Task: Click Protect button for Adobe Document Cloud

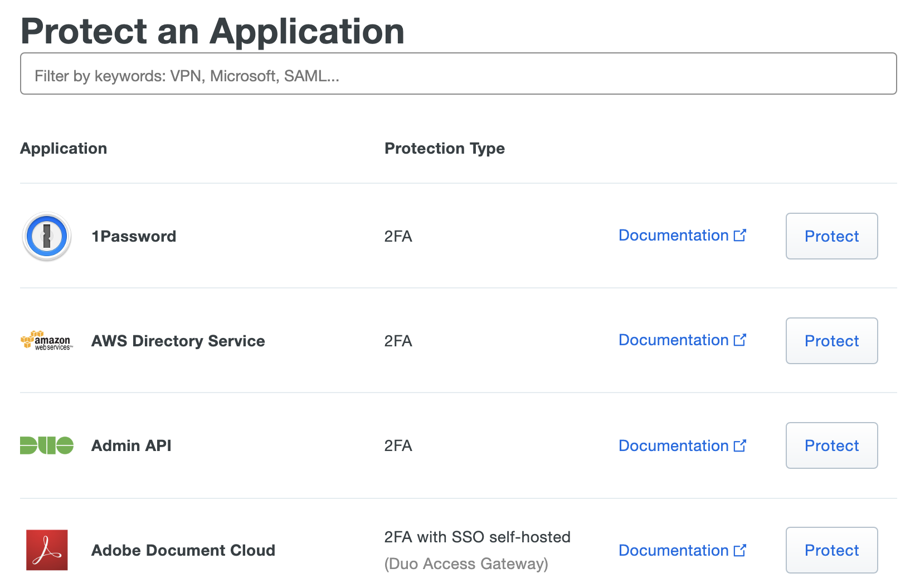Action: [x=831, y=550]
